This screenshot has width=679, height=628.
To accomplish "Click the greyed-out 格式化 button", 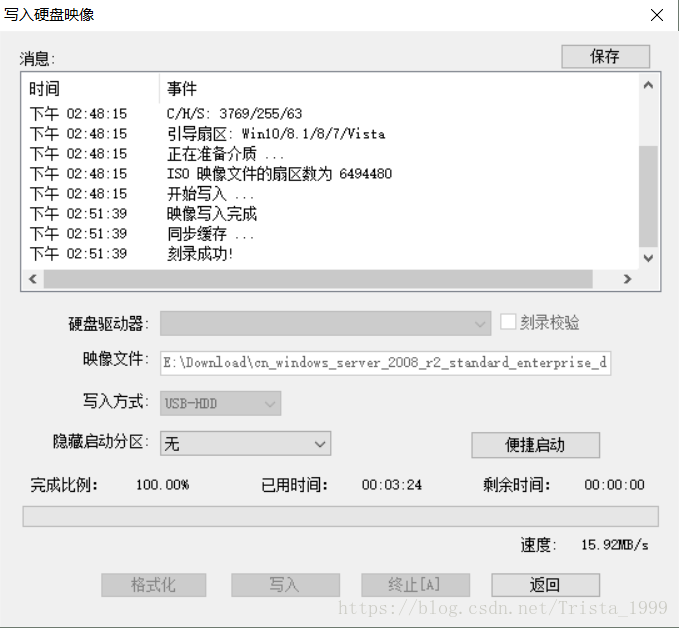I will tap(153, 585).
